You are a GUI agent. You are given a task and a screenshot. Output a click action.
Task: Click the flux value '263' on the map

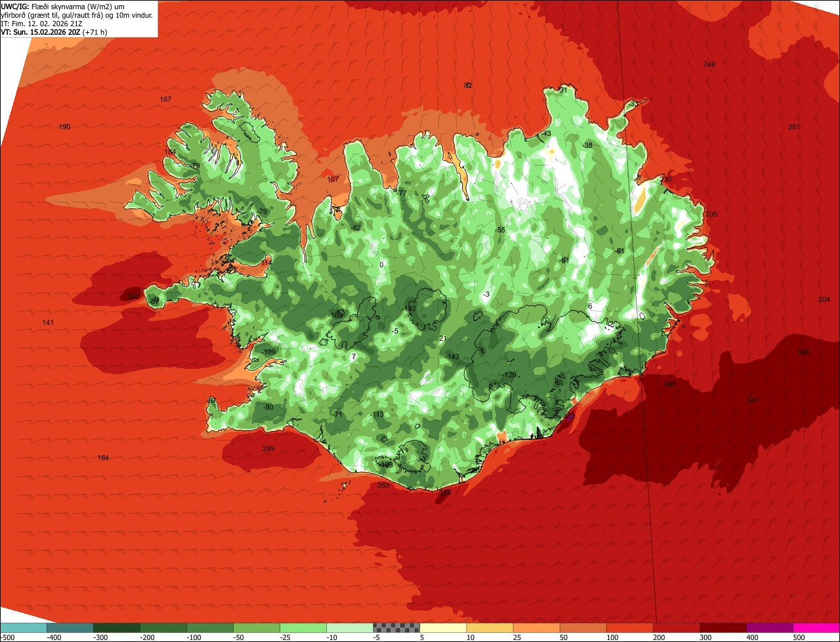point(383,485)
